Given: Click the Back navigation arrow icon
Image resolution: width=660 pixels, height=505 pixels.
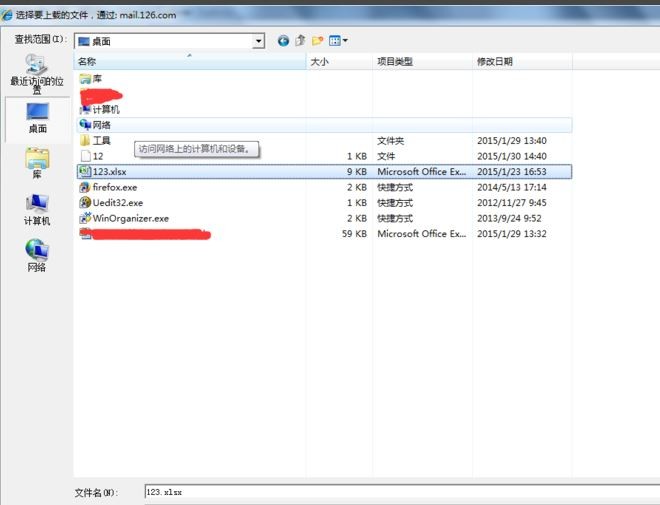Looking at the screenshot, I should click(283, 41).
